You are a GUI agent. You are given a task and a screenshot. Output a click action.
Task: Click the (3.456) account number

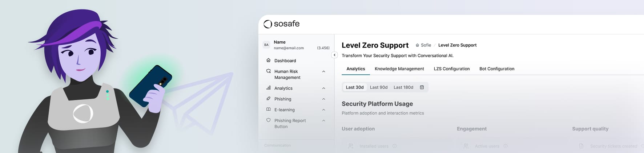click(323, 48)
